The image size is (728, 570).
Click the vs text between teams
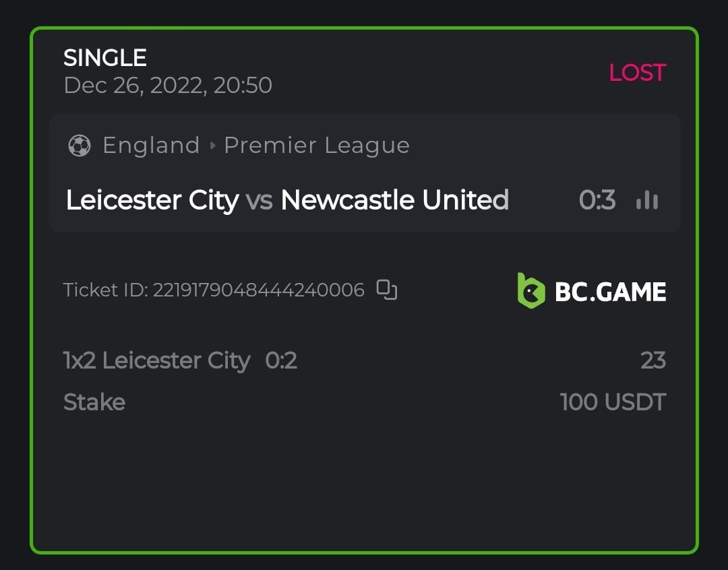pos(260,200)
